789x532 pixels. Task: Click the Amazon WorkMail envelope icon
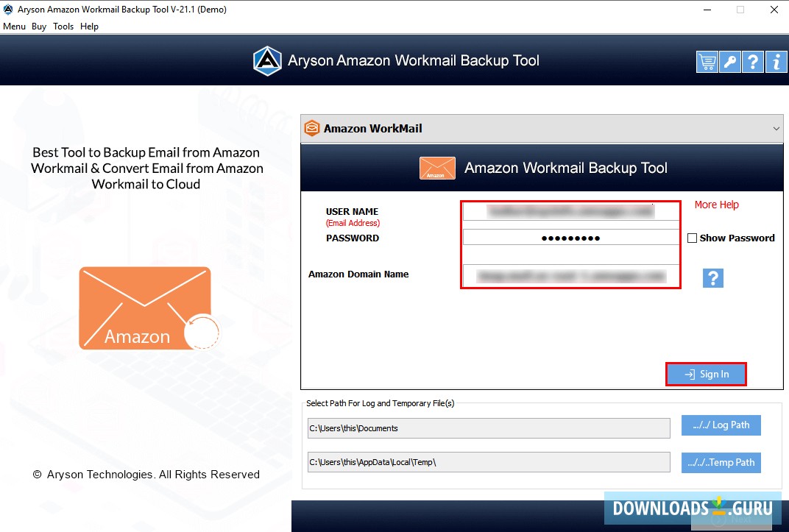coord(311,127)
